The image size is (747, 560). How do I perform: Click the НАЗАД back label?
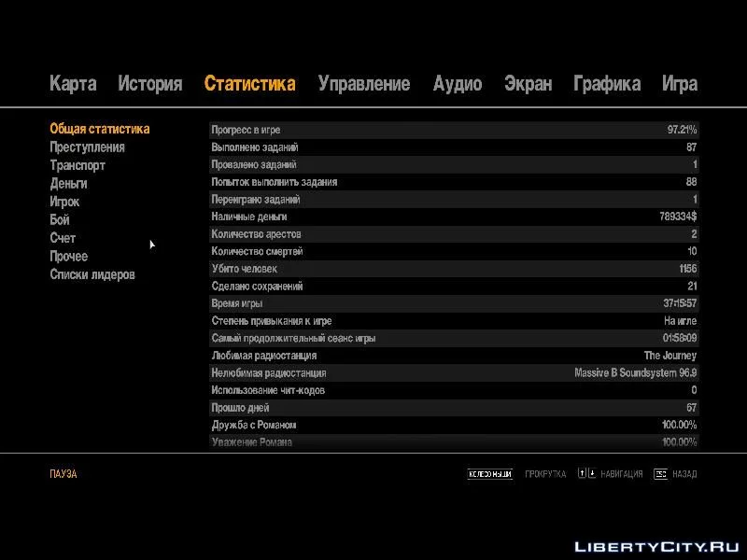(684, 474)
